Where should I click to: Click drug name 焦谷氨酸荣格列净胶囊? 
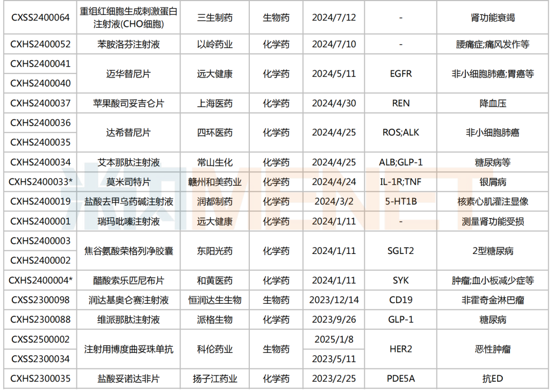(128, 250)
